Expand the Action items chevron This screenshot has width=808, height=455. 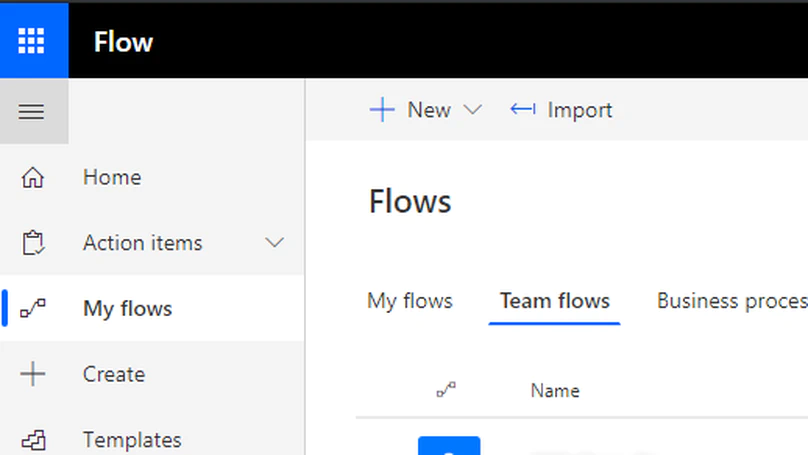274,243
